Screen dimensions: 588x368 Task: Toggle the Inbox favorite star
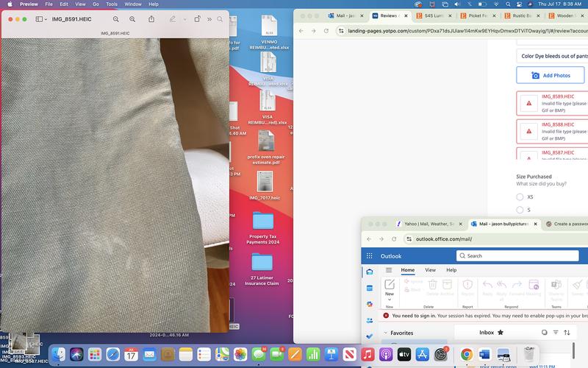tap(501, 333)
